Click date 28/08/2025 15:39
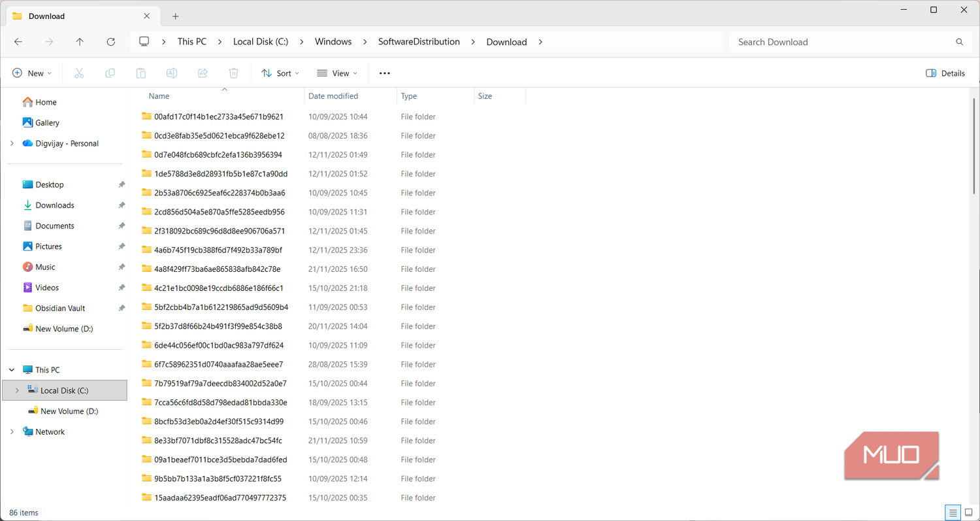The image size is (980, 521). pyautogui.click(x=338, y=364)
